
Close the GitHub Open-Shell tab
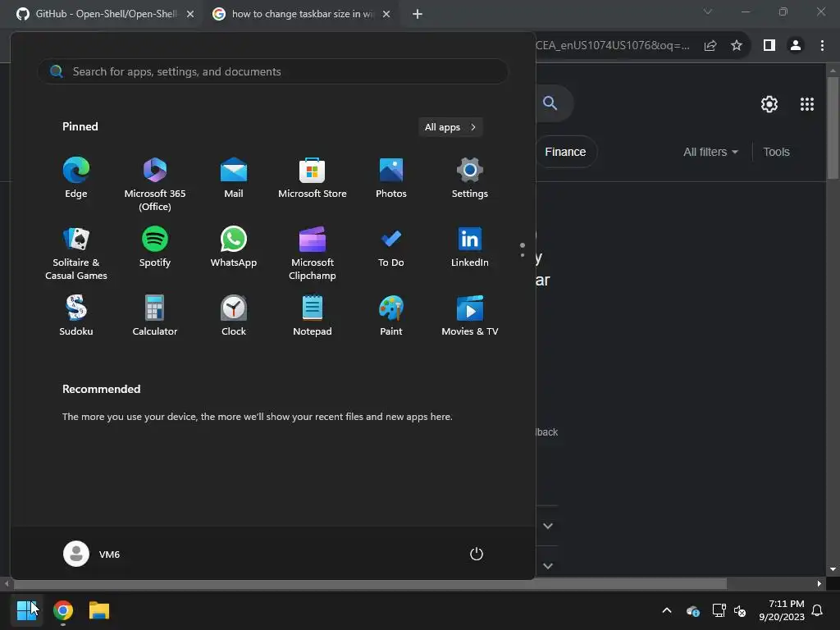click(190, 14)
